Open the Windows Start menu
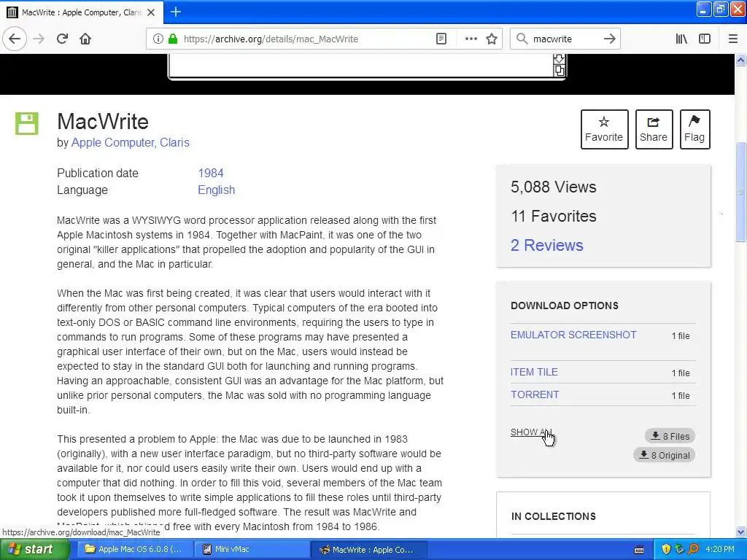The width and height of the screenshot is (747, 560). click(34, 550)
